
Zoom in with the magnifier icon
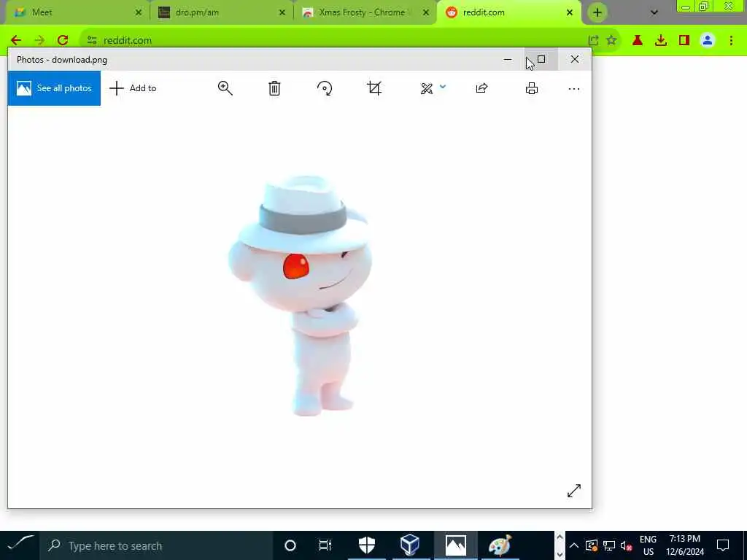tap(225, 88)
